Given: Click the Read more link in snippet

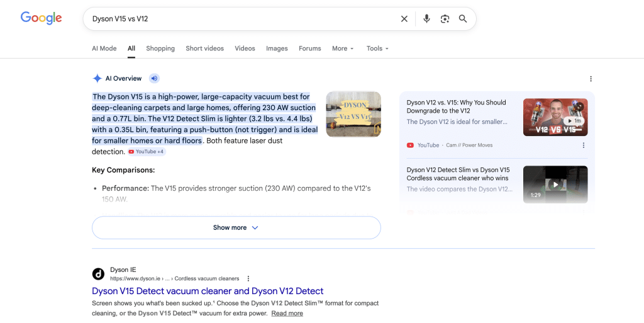Looking at the screenshot, I should (x=287, y=314).
